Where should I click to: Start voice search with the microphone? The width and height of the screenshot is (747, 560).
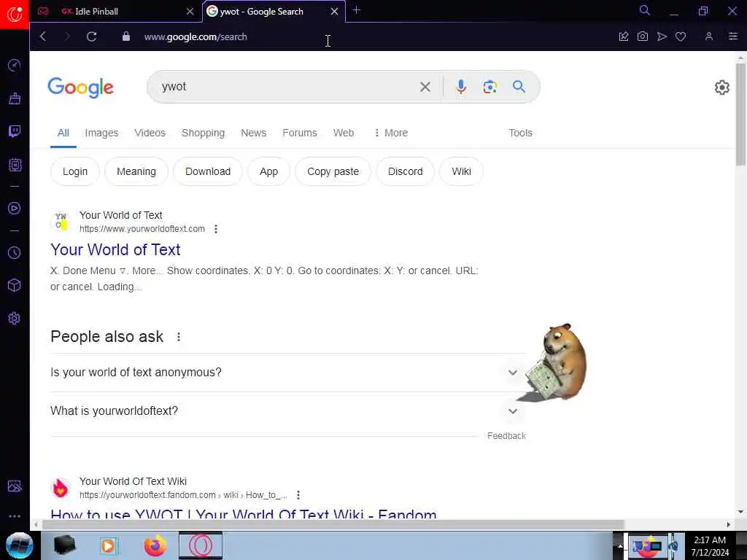(x=461, y=87)
